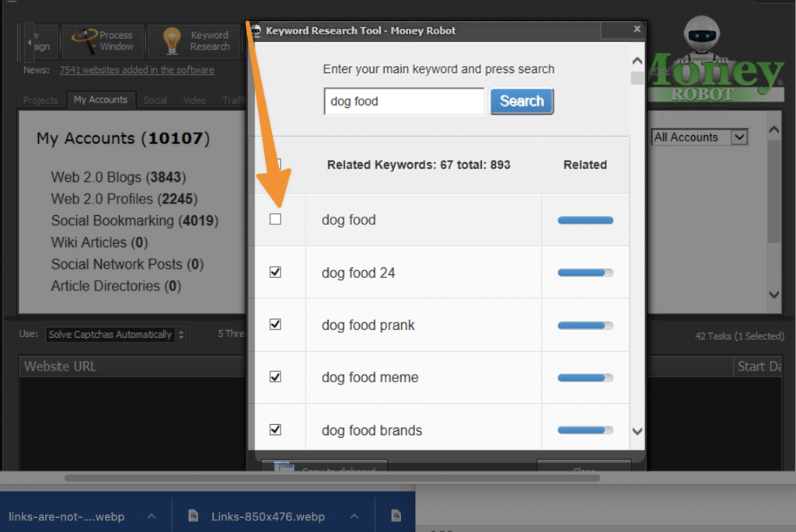
Task: Deselect the 'dog food meme' checkbox
Action: (275, 377)
